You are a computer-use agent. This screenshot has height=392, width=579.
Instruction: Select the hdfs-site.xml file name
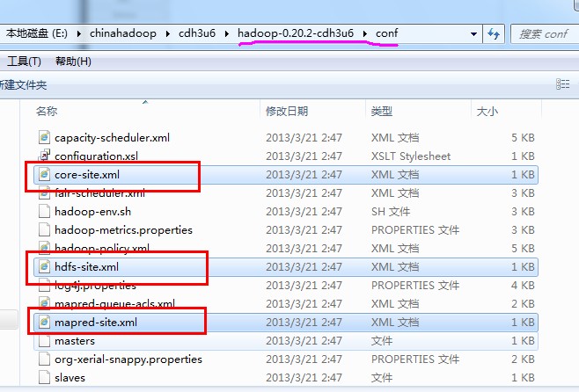point(86,266)
